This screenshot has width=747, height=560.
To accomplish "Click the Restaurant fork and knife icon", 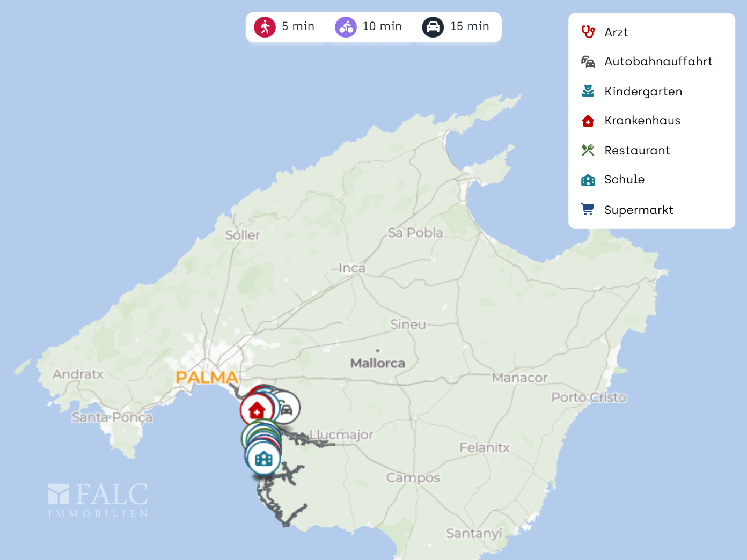I will pyautogui.click(x=588, y=150).
